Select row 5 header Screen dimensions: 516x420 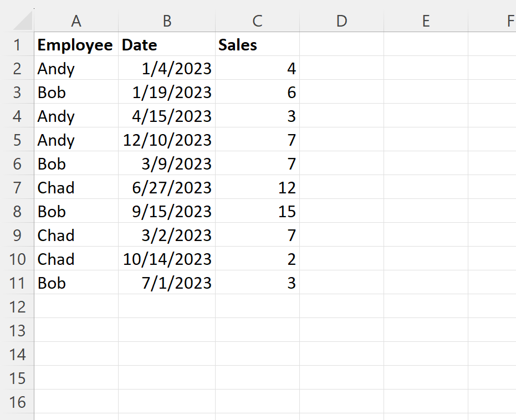[18, 140]
